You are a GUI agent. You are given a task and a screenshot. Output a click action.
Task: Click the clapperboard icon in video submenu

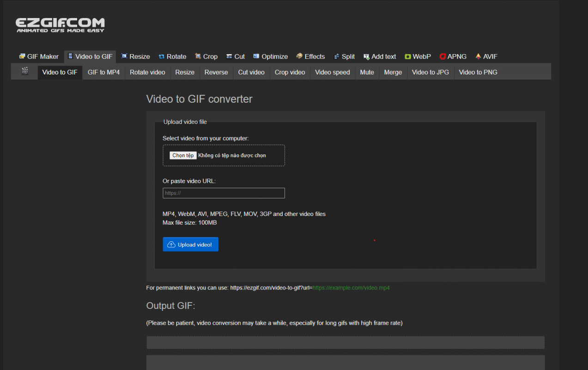coord(25,71)
